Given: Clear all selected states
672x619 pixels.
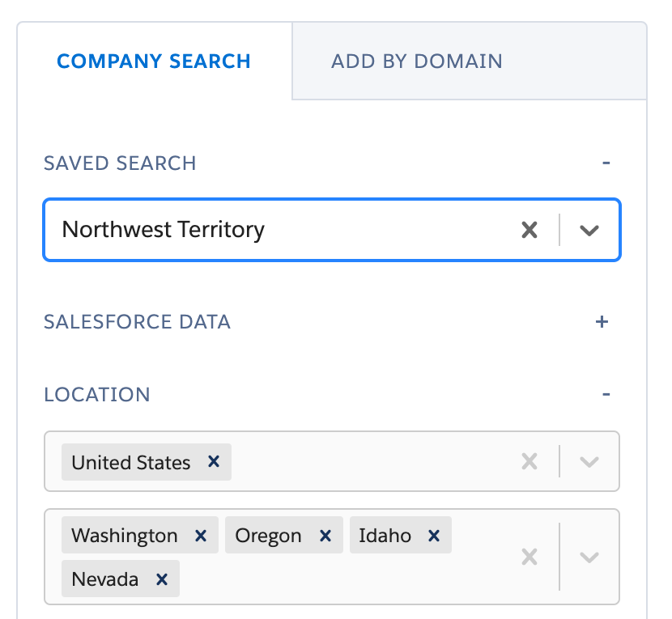Looking at the screenshot, I should pyautogui.click(x=530, y=557).
